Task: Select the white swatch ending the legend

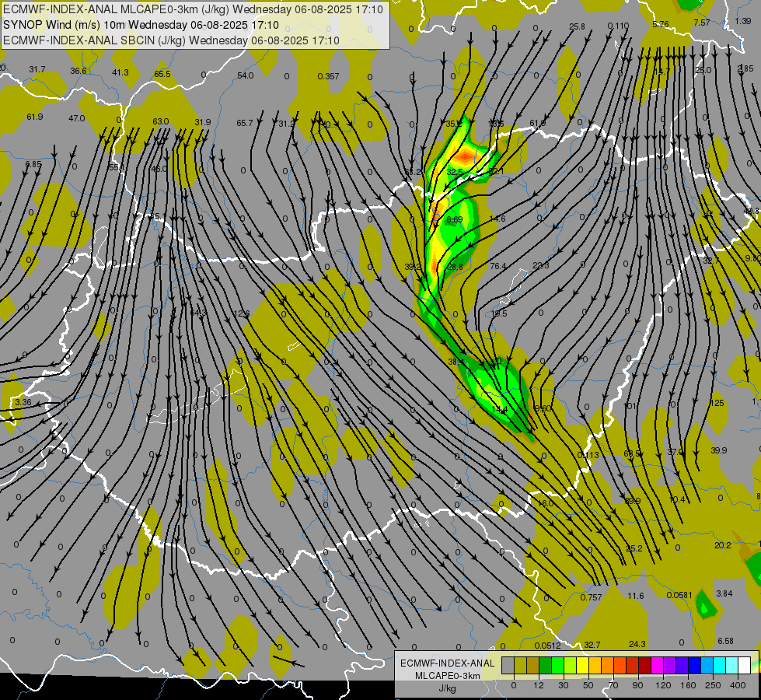Action: coord(745,665)
